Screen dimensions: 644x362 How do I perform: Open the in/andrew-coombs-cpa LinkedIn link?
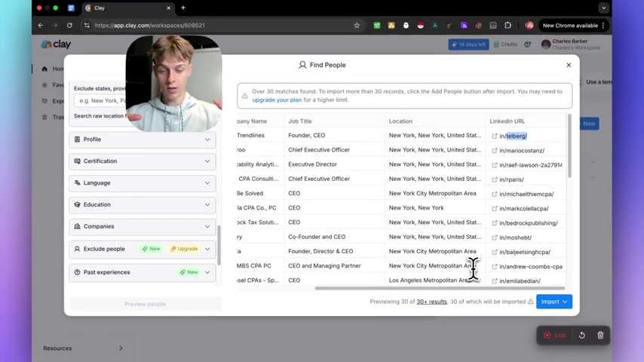531,267
